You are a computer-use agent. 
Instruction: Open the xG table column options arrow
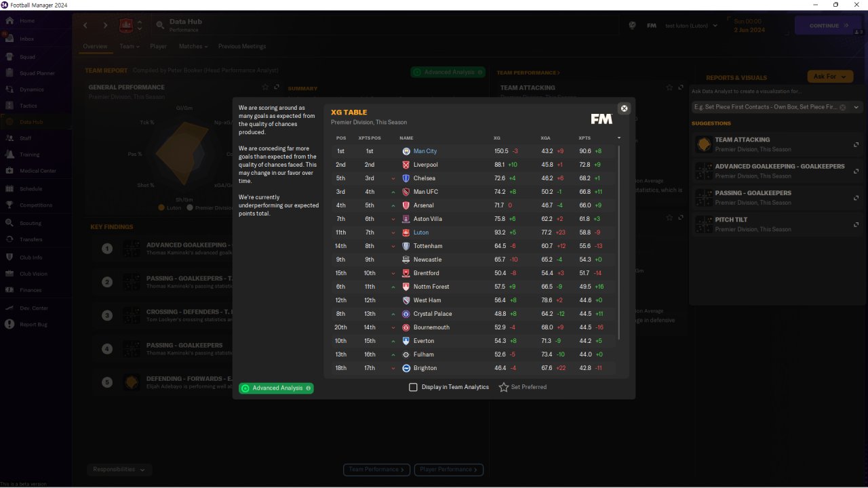618,138
